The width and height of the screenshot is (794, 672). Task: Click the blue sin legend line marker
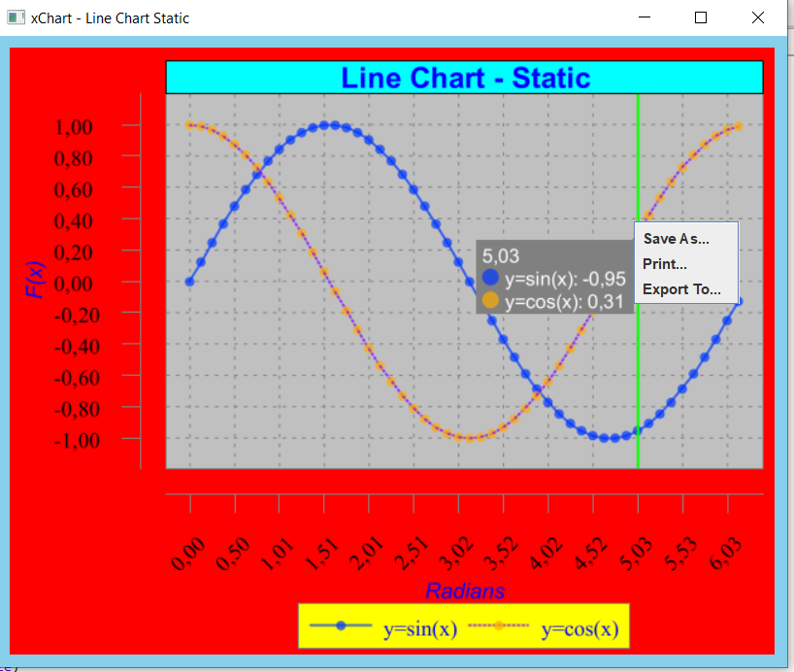[x=341, y=626]
